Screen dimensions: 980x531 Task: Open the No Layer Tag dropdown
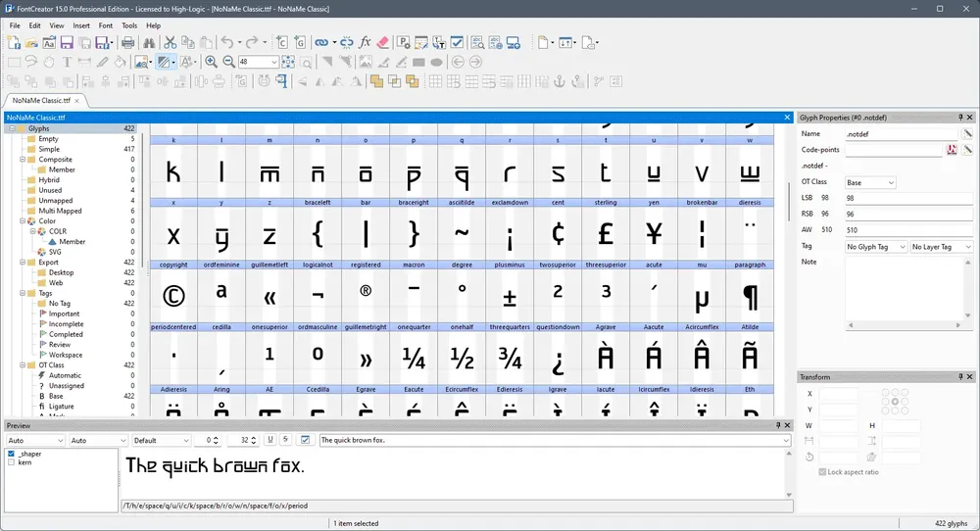941,247
